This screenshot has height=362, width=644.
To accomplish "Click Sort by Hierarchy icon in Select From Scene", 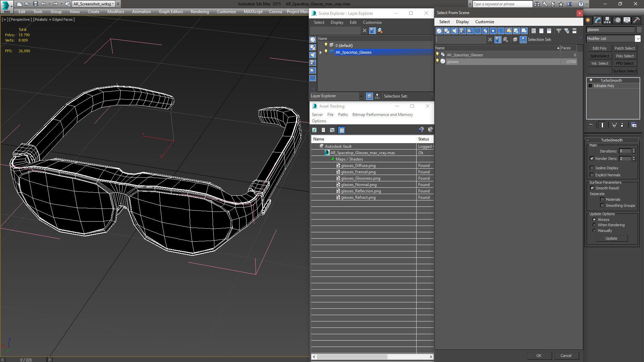I will pos(523,40).
